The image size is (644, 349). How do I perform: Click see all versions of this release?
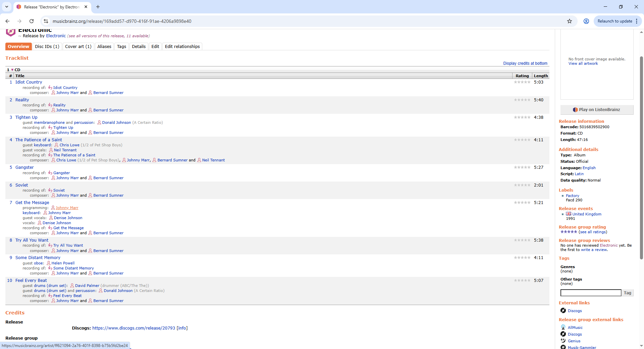click(x=108, y=36)
